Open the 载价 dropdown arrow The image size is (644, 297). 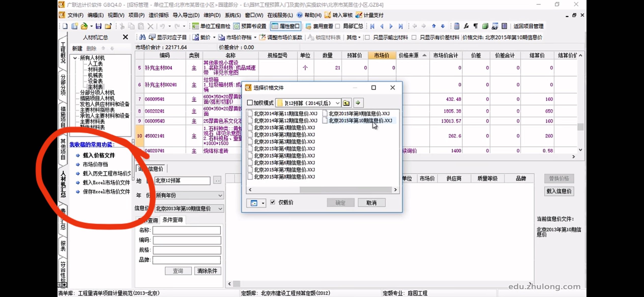214,38
